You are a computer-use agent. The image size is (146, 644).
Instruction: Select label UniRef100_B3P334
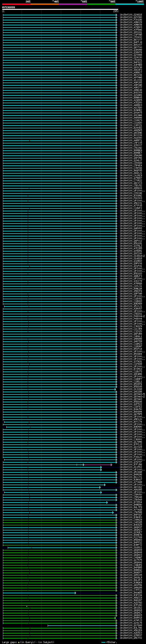click(131, 595)
